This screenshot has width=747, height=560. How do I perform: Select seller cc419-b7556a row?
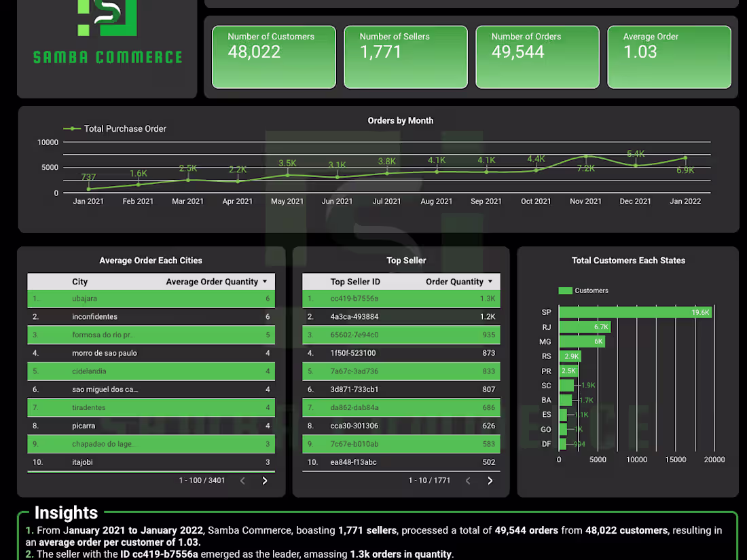coord(401,299)
